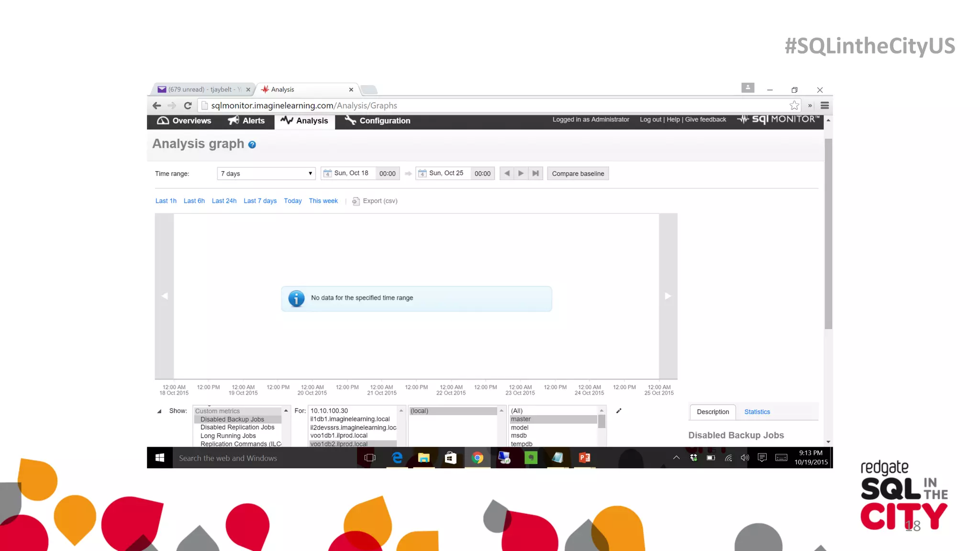This screenshot has height=551, width=980.
Task: Jump to latest time range button
Action: pyautogui.click(x=535, y=173)
